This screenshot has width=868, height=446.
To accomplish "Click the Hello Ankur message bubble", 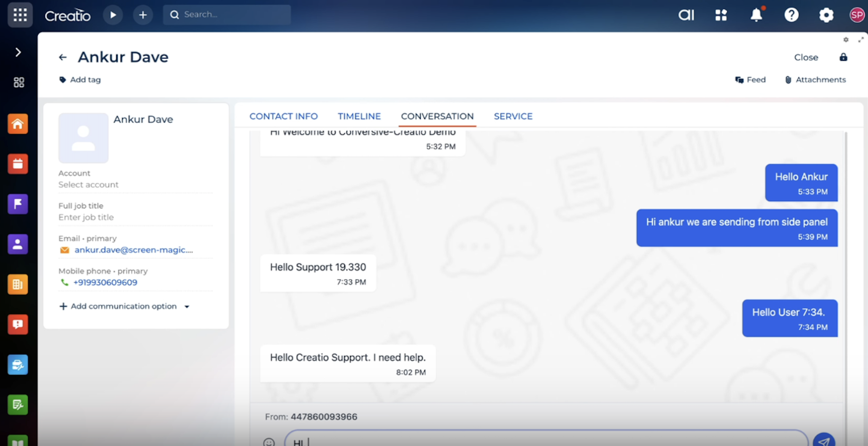I will [801, 183].
